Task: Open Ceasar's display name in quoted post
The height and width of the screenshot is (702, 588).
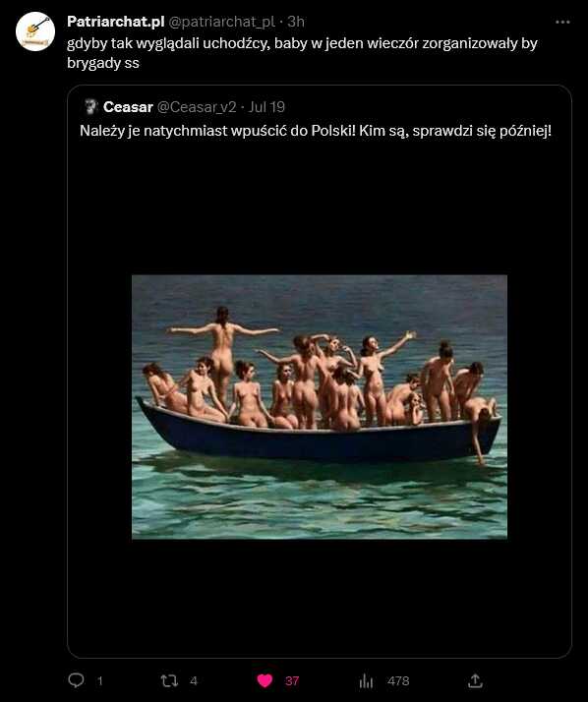Action: [x=128, y=107]
